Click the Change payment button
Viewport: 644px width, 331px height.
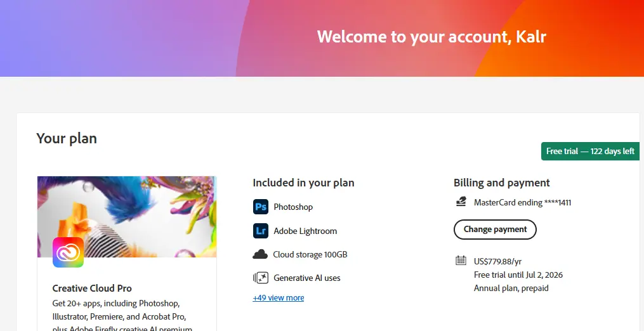495,230
